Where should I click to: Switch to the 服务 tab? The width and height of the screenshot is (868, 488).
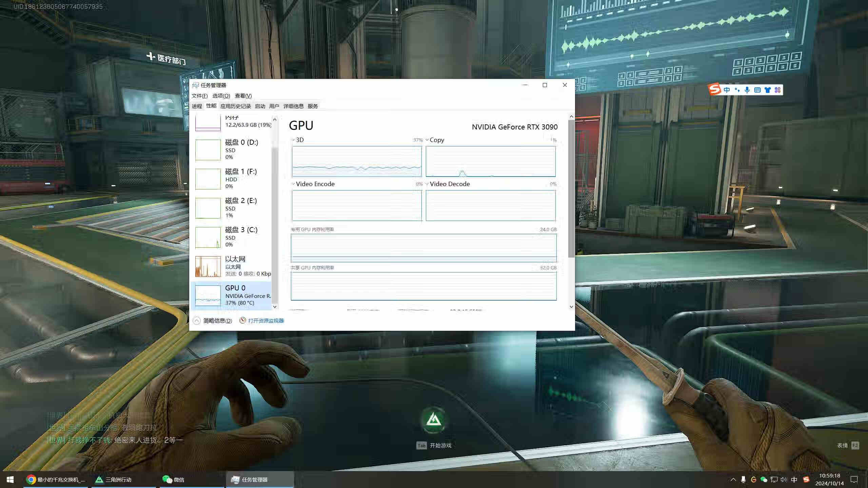pyautogui.click(x=313, y=106)
